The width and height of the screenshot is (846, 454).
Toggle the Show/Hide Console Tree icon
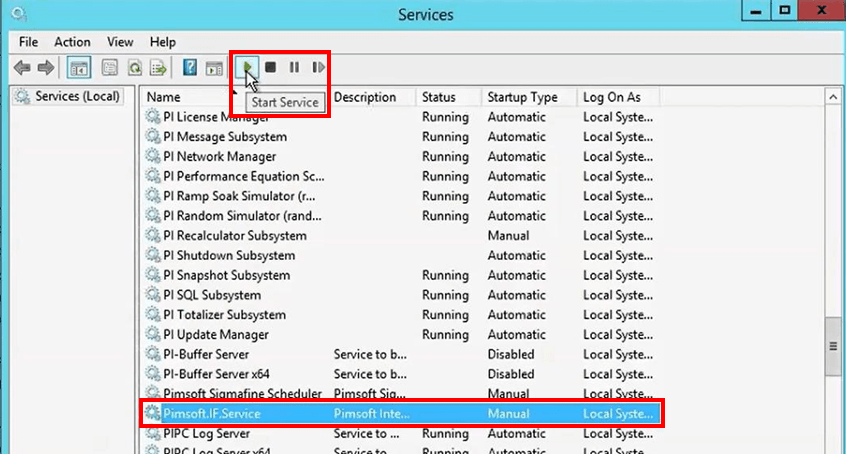click(x=79, y=68)
